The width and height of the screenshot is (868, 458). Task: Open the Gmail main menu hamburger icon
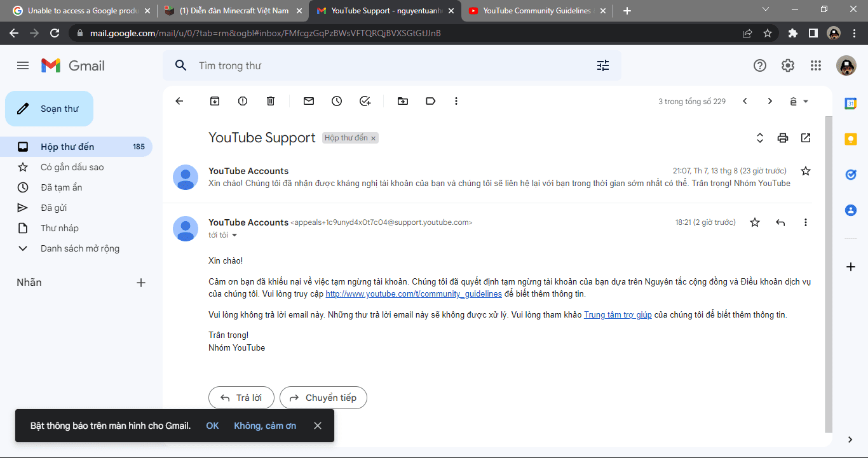(23, 65)
